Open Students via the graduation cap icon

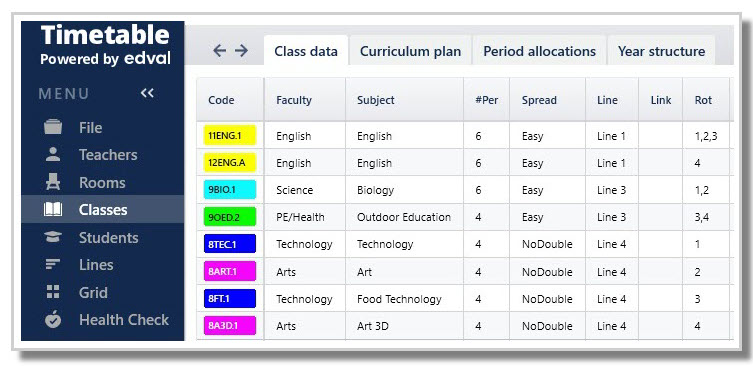click(x=53, y=237)
